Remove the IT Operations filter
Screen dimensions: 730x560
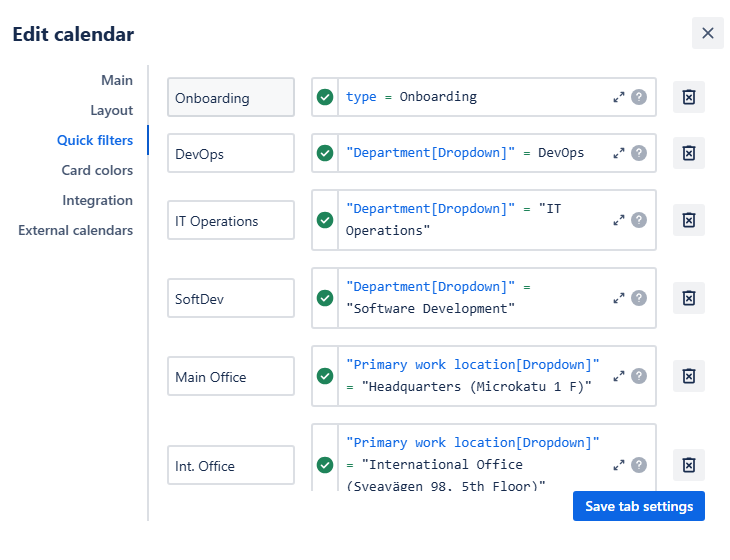688,220
